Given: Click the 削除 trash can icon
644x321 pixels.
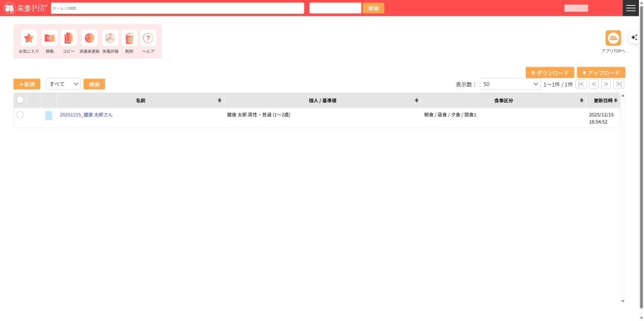Looking at the screenshot, I should (130, 38).
